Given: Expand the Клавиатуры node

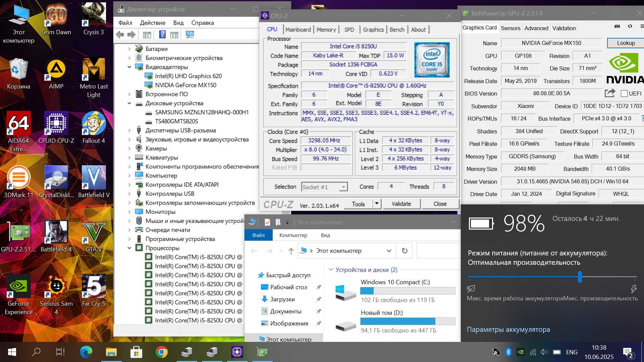Looking at the screenshot, I should coord(129,158).
